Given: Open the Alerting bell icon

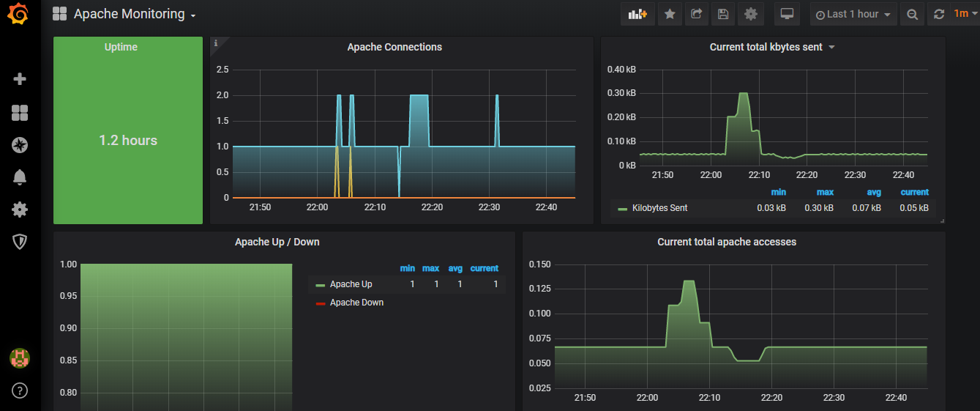Looking at the screenshot, I should (20, 177).
